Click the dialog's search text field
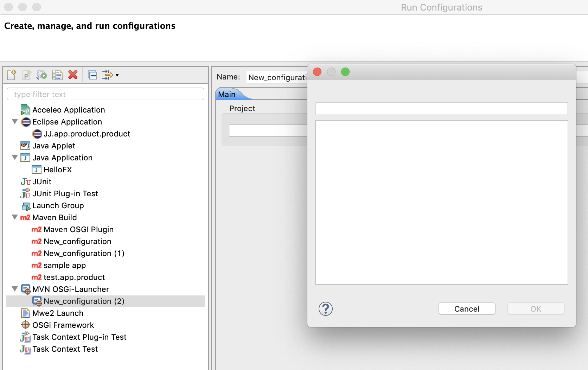 pos(441,109)
